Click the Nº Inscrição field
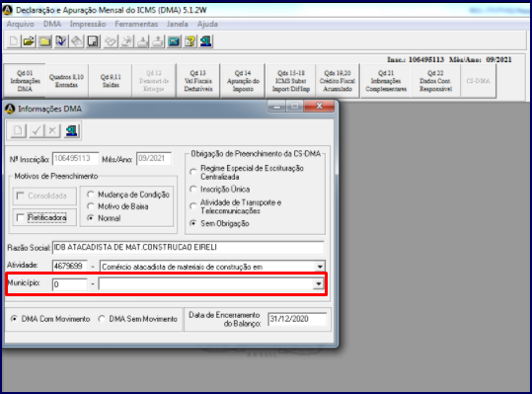Image resolution: width=532 pixels, height=394 pixels. point(75,158)
